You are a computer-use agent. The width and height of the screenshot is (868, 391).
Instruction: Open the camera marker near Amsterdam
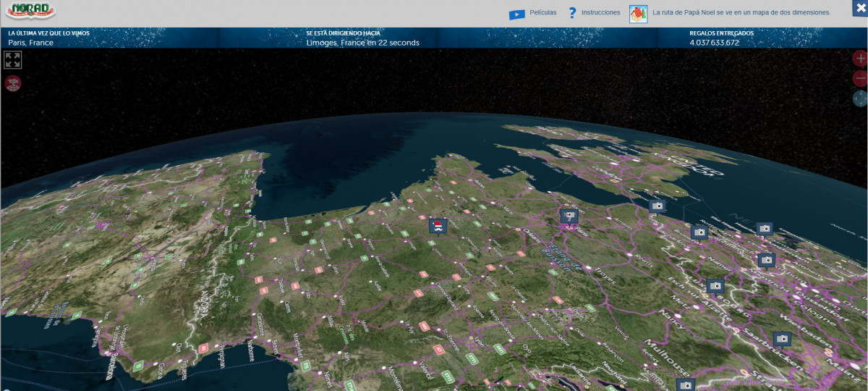pyautogui.click(x=765, y=229)
